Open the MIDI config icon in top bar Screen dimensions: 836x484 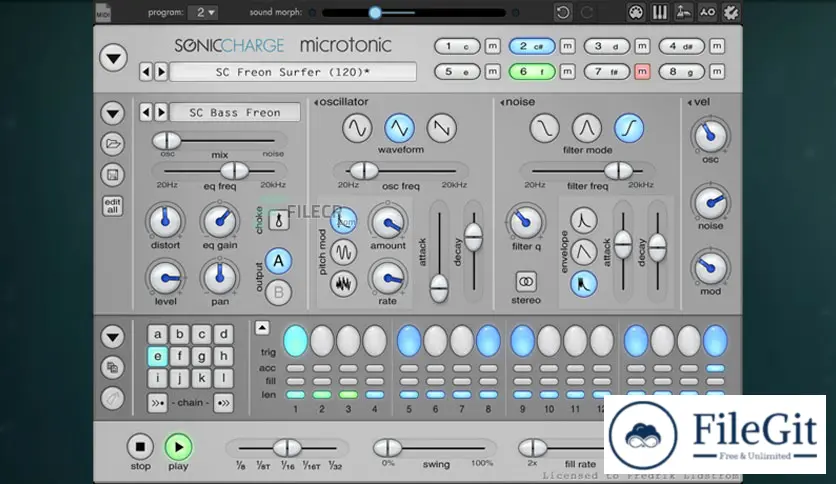(636, 12)
